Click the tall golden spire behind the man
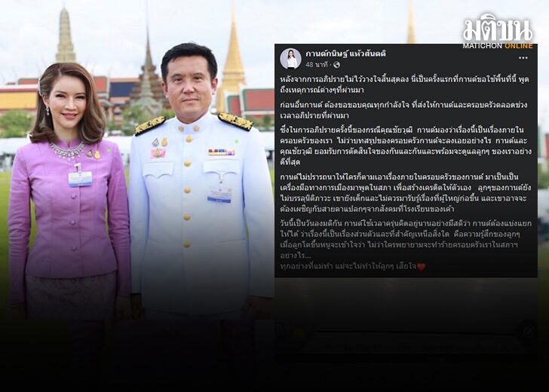Viewport: 549px width, 392px height. pos(233,60)
